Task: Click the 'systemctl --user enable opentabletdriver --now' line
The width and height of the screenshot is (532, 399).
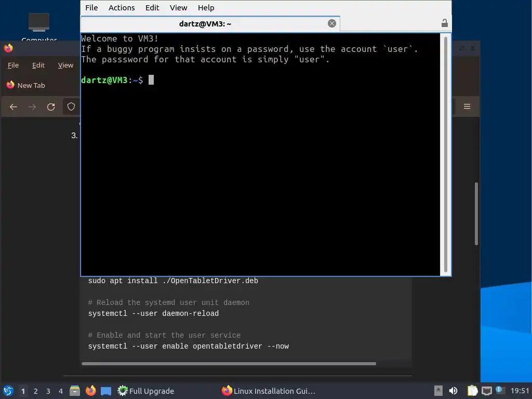Action: click(x=188, y=346)
